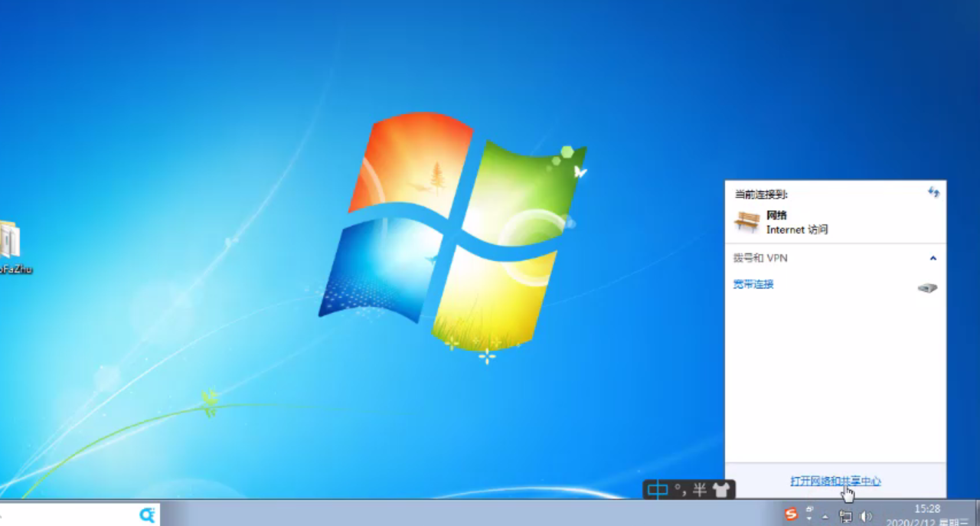Click the Sogou input method tray icon

point(791,515)
